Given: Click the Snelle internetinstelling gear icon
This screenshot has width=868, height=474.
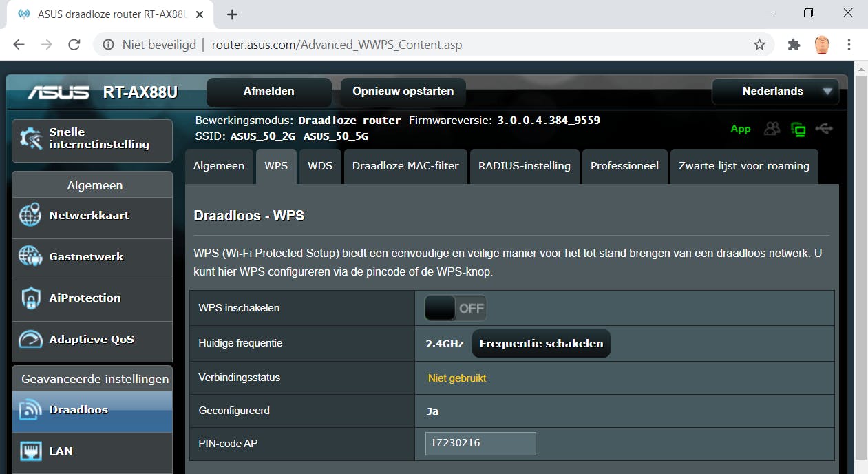Looking at the screenshot, I should coord(31,138).
